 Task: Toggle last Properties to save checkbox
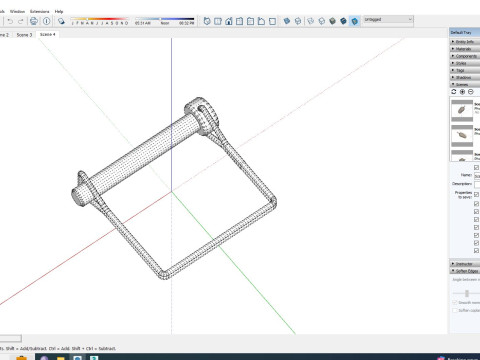pos(477,250)
